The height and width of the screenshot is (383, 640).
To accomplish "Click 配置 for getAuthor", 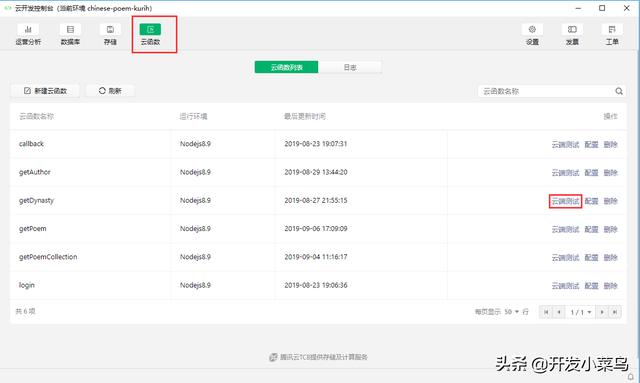I will pos(591,173).
